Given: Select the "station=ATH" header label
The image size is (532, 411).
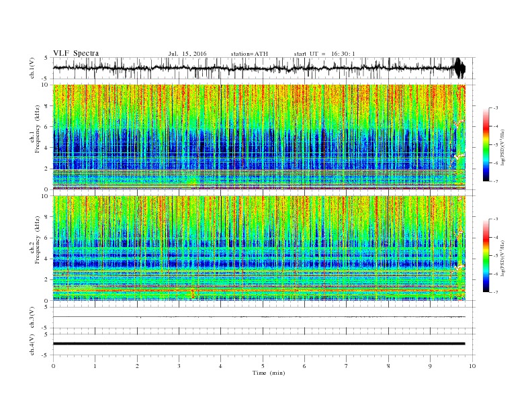Looking at the screenshot, I should [x=249, y=54].
